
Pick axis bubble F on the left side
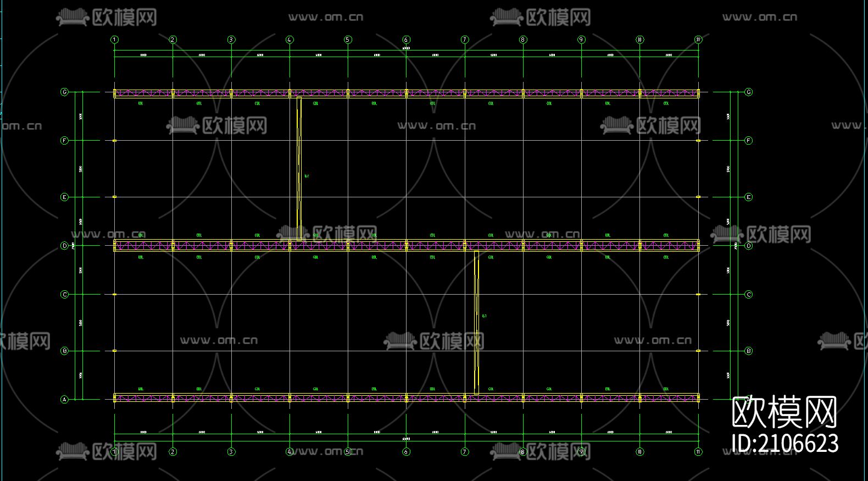64,141
